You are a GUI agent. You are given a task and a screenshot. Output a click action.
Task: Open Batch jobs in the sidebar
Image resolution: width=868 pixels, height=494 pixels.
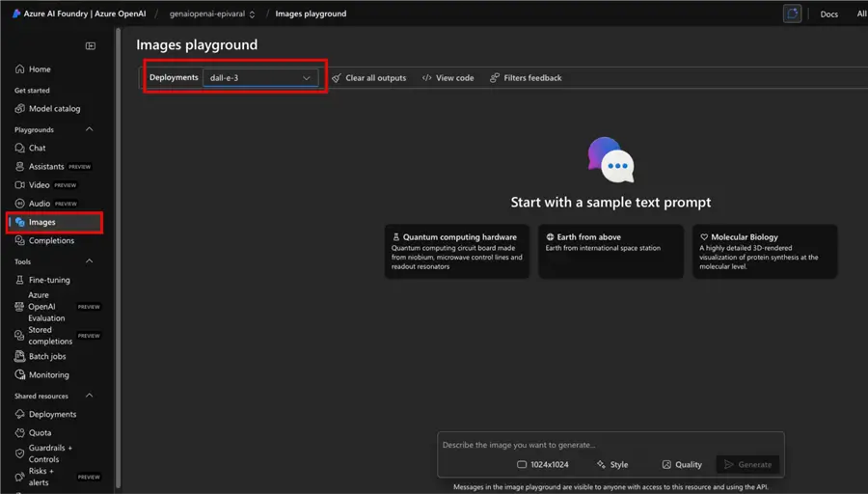tap(47, 356)
